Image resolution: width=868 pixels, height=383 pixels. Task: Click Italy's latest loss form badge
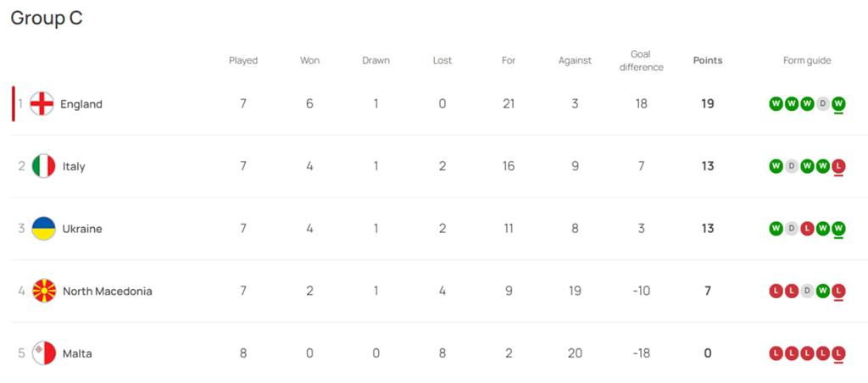(838, 166)
